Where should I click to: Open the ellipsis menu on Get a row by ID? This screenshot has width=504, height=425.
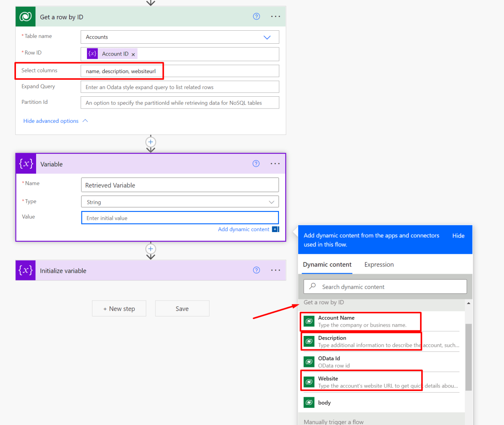pos(276,16)
